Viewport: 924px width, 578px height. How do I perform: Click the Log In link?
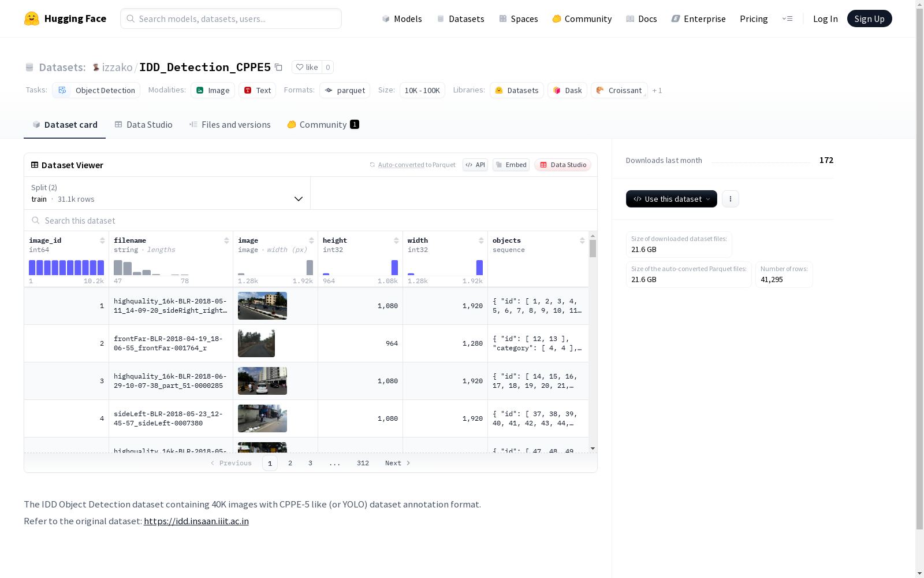825,18
